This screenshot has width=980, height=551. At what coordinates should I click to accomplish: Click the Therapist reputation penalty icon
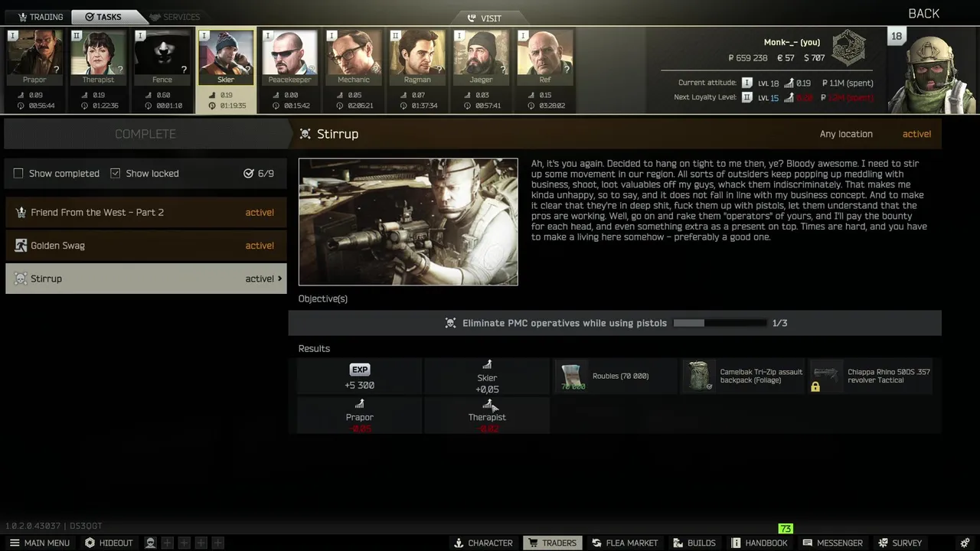pos(487,404)
